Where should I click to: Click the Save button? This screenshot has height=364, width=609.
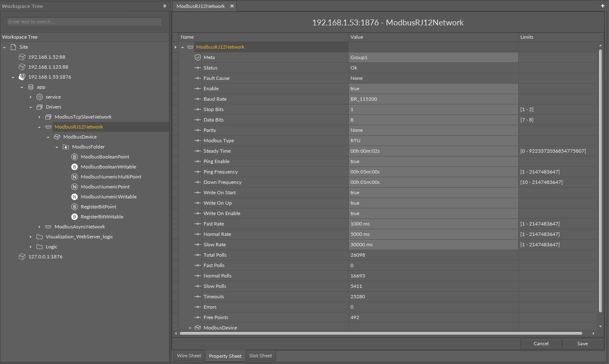582,344
